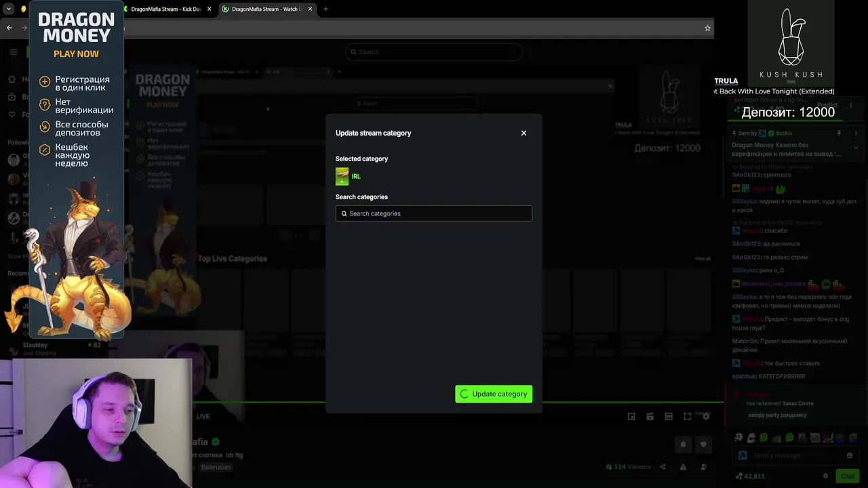
Task: Close the Kick Dashboard browser tab
Action: click(x=209, y=9)
